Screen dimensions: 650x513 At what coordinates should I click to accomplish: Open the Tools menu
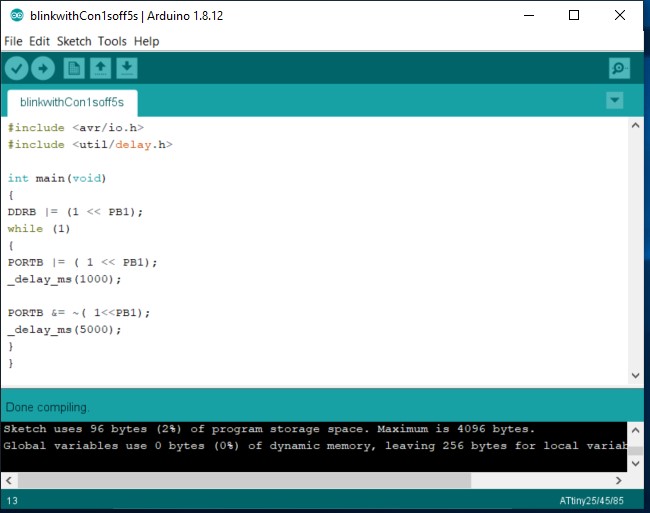coord(112,41)
